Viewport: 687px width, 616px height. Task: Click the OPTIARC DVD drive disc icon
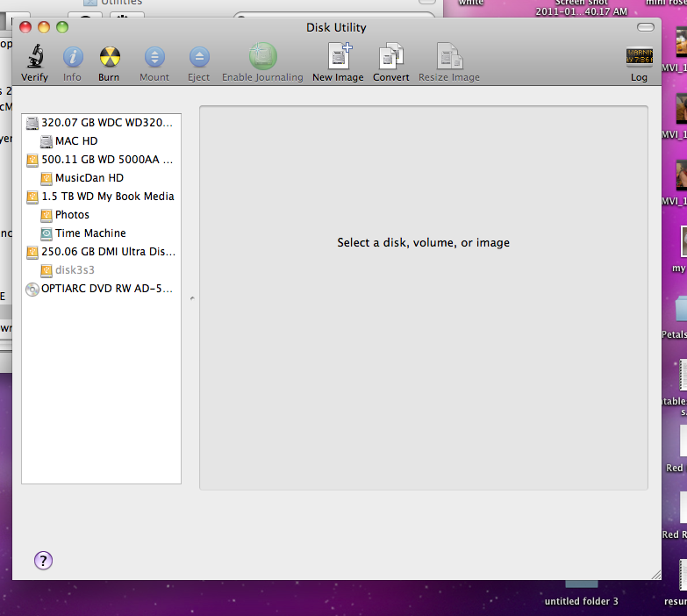click(32, 290)
